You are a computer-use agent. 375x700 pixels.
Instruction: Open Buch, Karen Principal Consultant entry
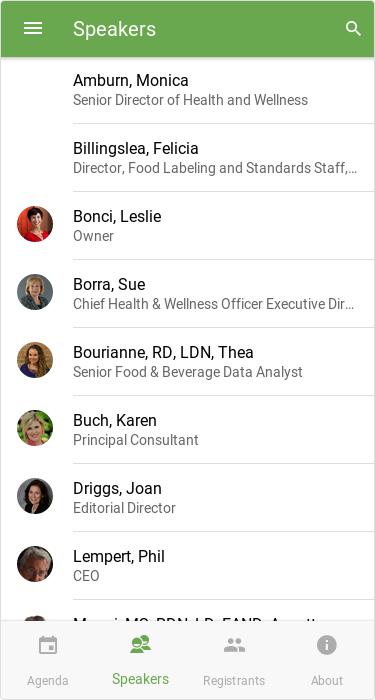tap(188, 429)
